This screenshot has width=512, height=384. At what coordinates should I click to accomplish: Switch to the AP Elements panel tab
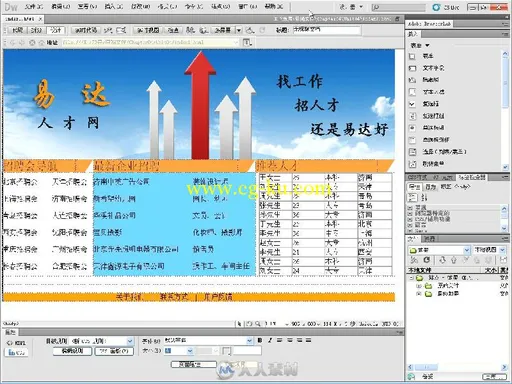coord(443,177)
